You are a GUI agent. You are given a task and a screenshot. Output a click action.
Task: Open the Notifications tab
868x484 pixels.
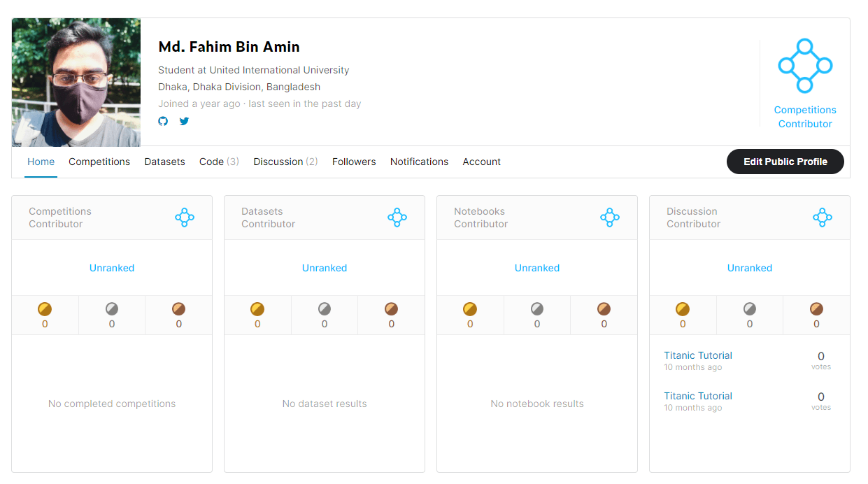click(419, 162)
